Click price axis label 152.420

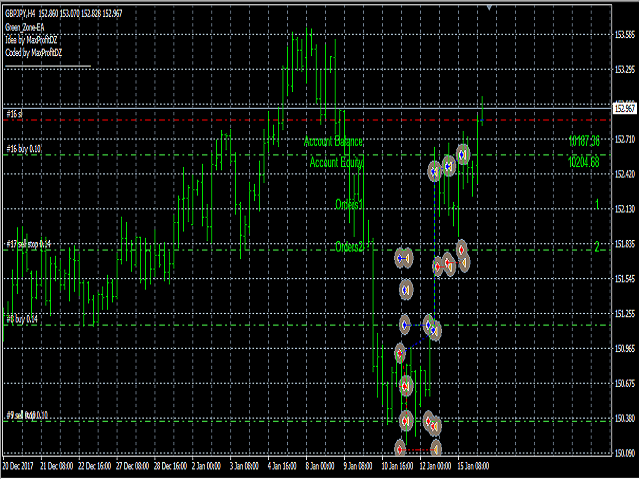(x=625, y=174)
